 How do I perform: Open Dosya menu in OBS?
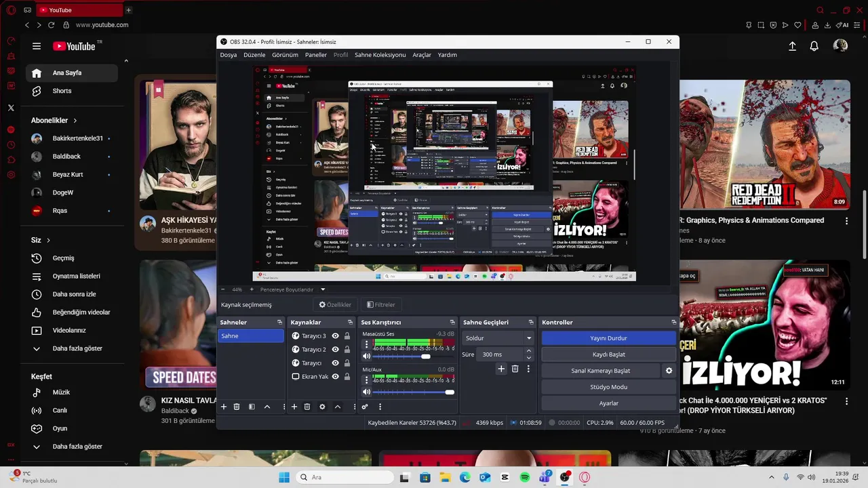pyautogui.click(x=229, y=55)
